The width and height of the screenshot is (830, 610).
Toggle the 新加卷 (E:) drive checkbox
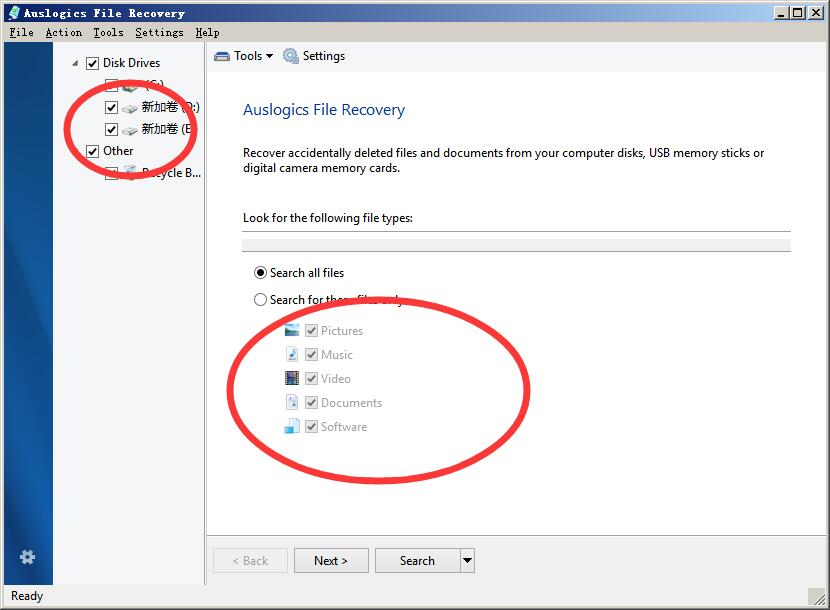point(111,129)
